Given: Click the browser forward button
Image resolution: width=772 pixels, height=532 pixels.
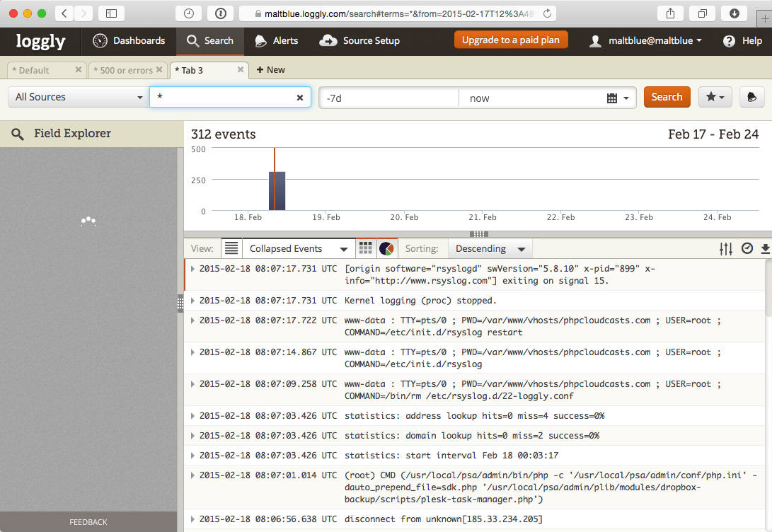Looking at the screenshot, I should (x=83, y=13).
